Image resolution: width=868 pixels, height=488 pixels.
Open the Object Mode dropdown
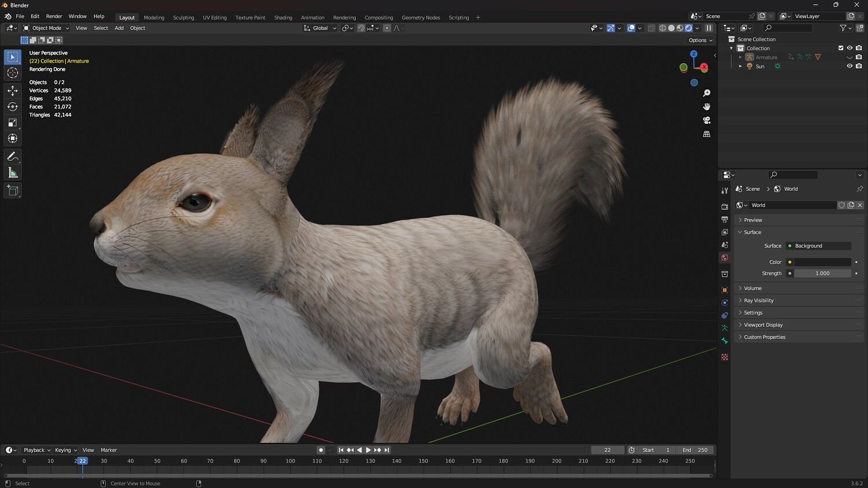tap(46, 28)
